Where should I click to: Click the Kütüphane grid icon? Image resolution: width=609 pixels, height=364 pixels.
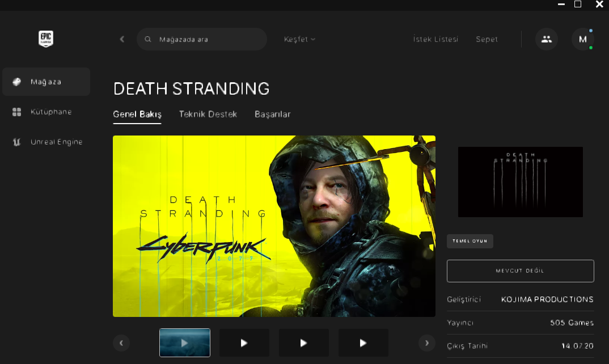click(x=16, y=112)
